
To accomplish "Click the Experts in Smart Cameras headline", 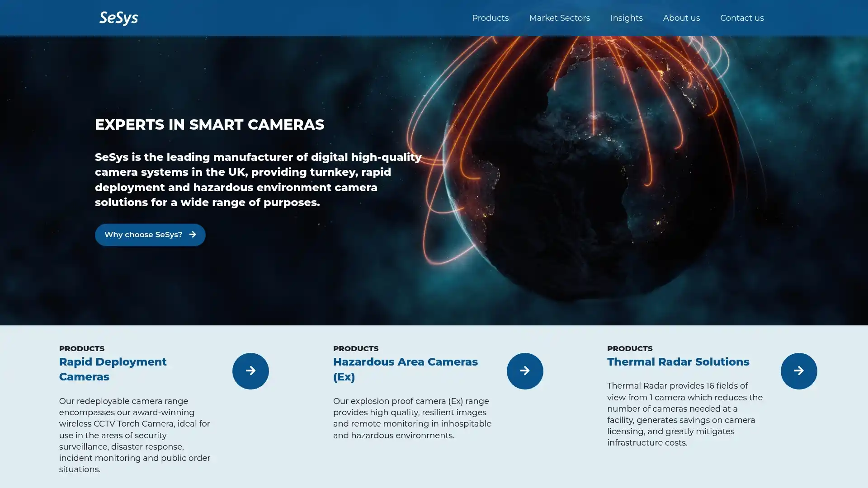I will [210, 125].
